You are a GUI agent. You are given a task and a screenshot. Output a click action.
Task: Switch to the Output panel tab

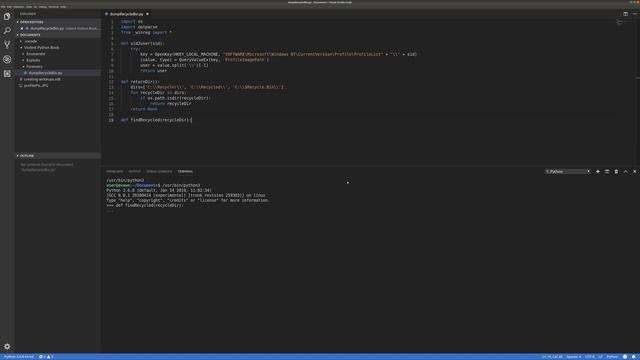pyautogui.click(x=134, y=171)
